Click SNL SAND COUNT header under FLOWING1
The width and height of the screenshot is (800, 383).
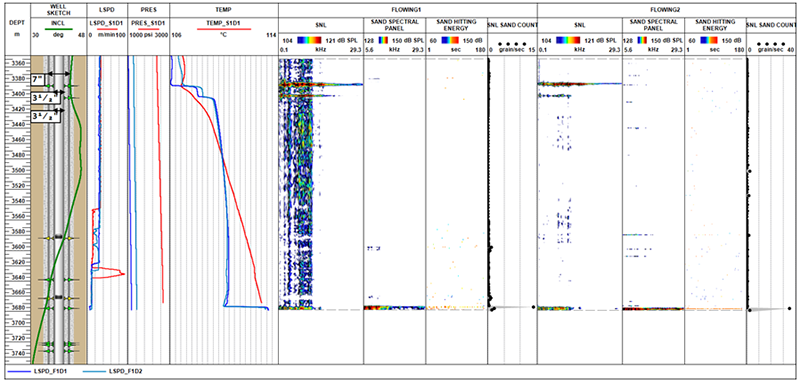[x=512, y=24]
